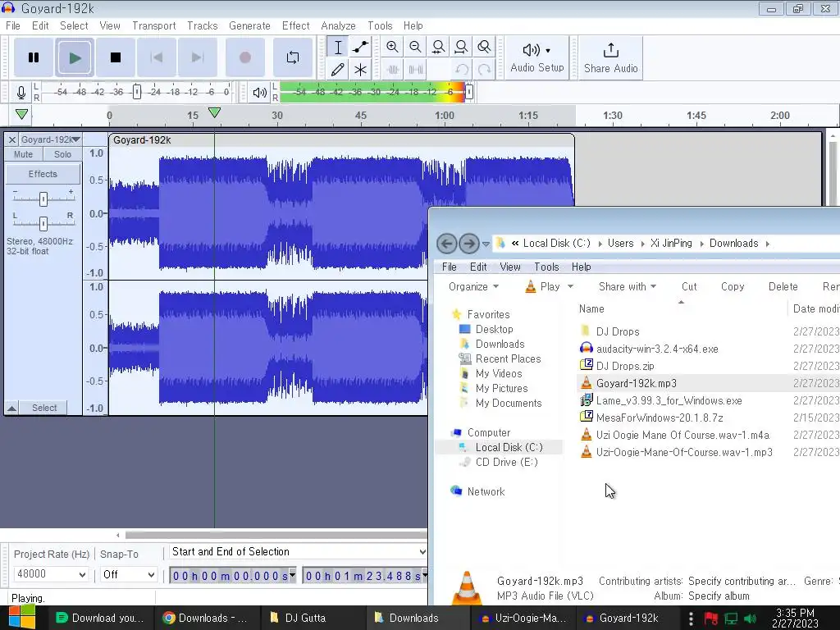
Task: Open the Snap-To Off dropdown
Action: coord(129,574)
